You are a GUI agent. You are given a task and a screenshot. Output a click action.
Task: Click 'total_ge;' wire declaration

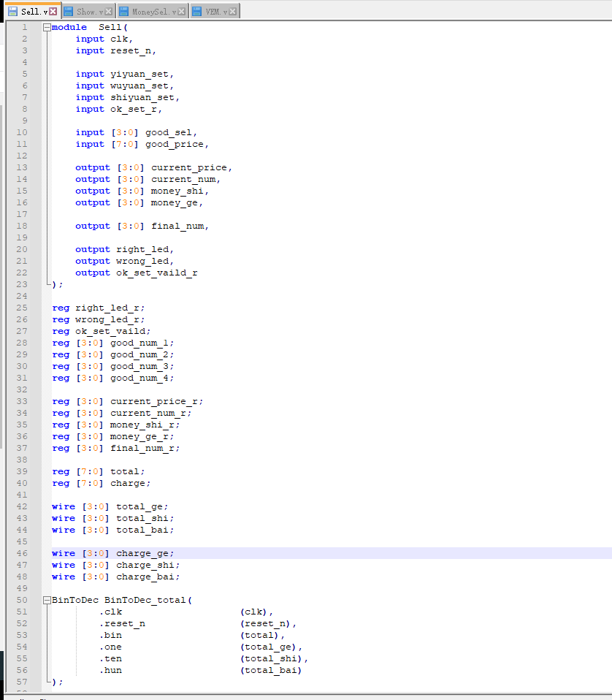coord(142,506)
